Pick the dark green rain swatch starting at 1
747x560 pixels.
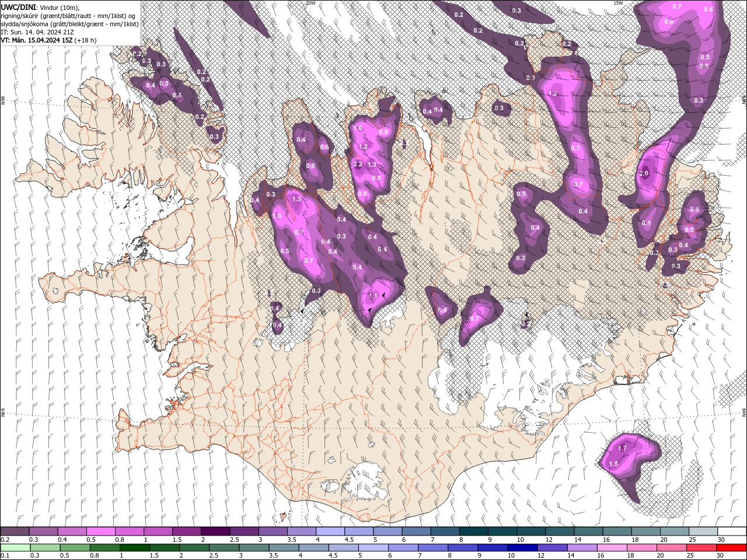(x=135, y=548)
